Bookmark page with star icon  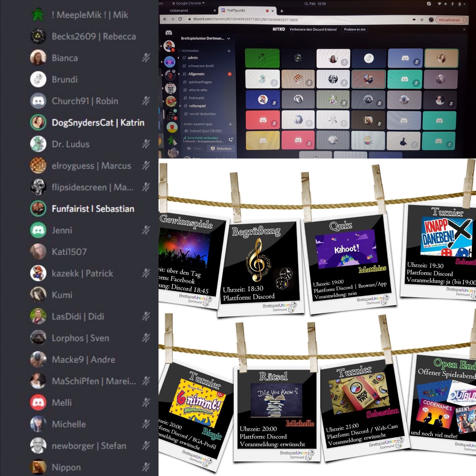pyautogui.click(x=422, y=20)
